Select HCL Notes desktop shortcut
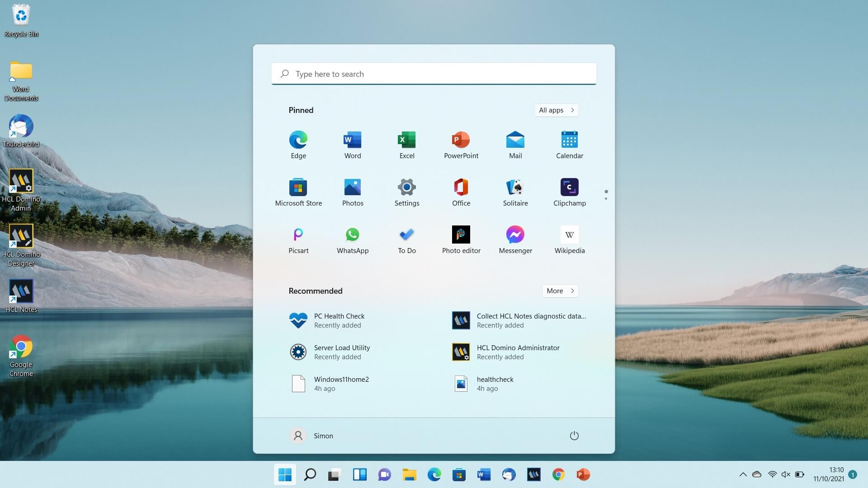The image size is (868, 488). pyautogui.click(x=21, y=296)
